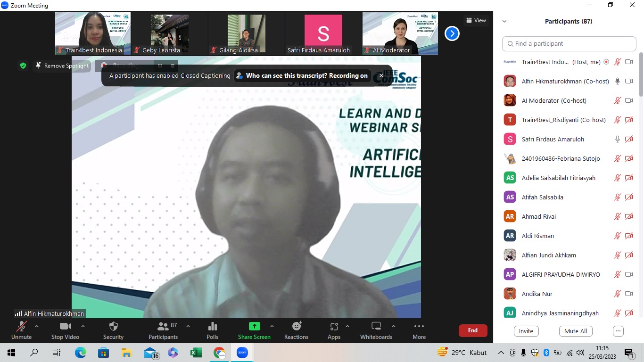The height and width of the screenshot is (362, 644).
Task: Click the Find a participant search field
Action: click(569, 43)
